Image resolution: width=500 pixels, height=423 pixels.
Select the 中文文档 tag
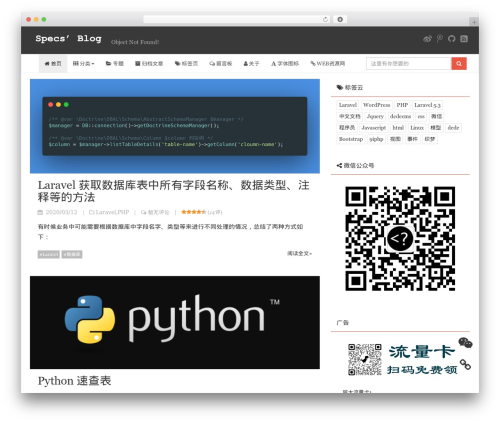pyautogui.click(x=350, y=116)
